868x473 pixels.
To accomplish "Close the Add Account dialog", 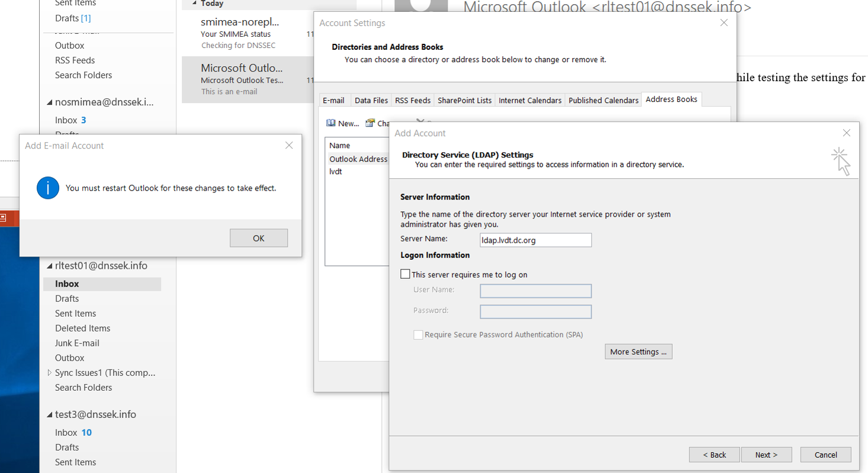I will tap(847, 133).
